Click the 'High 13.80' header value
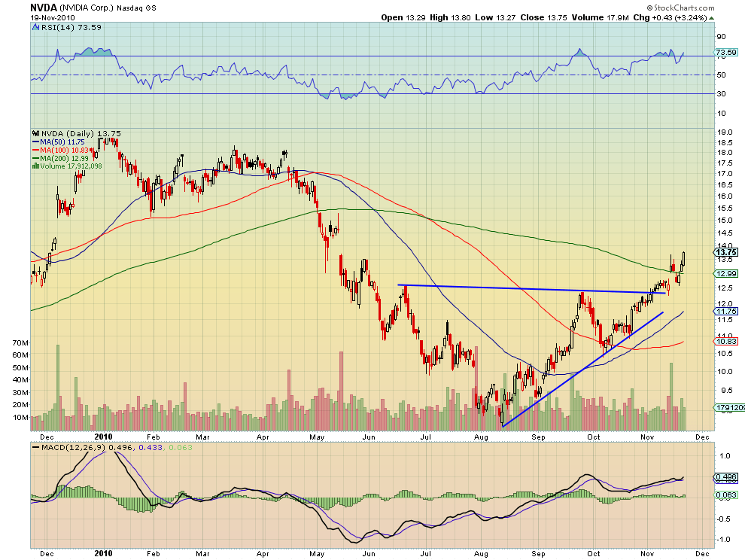Image resolution: width=745 pixels, height=560 pixels. 451,17
